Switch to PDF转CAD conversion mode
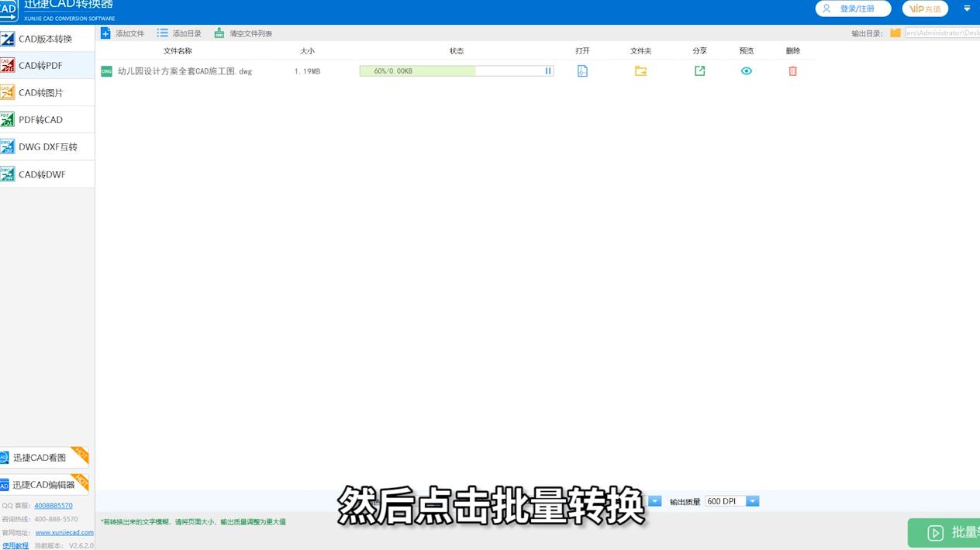Image resolution: width=980 pixels, height=550 pixels. pyautogui.click(x=47, y=119)
